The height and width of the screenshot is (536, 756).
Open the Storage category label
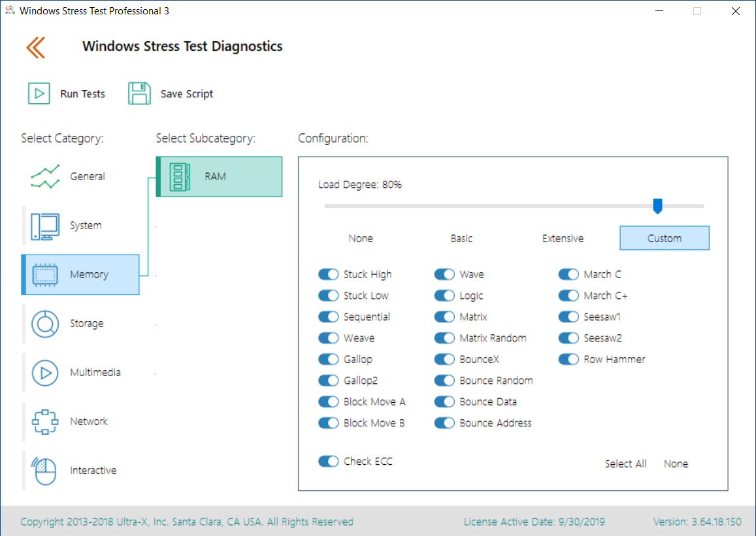pos(87,324)
